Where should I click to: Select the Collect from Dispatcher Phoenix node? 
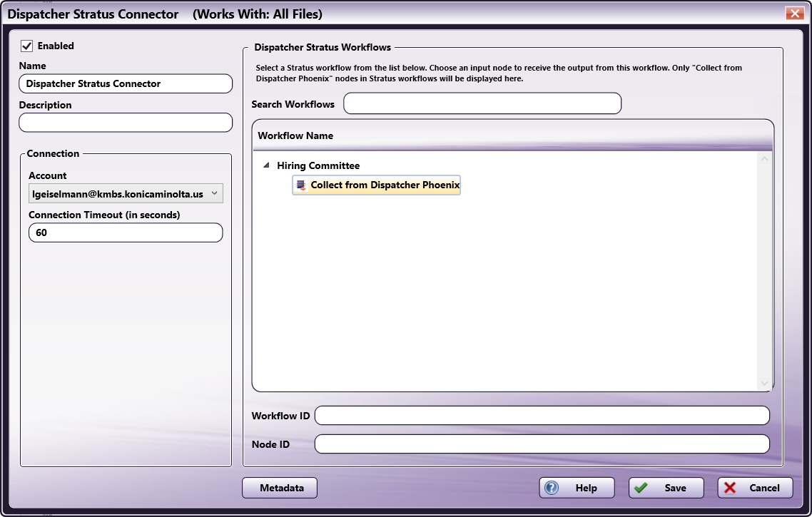point(377,185)
